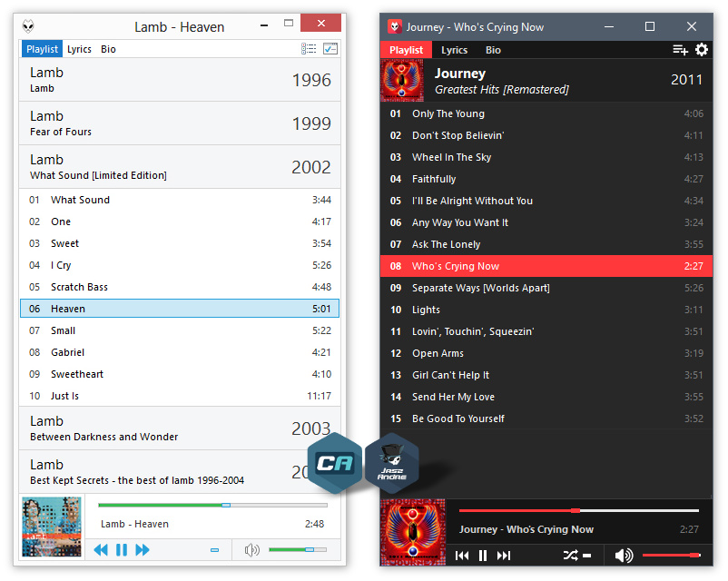Play track 06 Any Way You Want It
The image size is (728, 581).
[x=546, y=223]
